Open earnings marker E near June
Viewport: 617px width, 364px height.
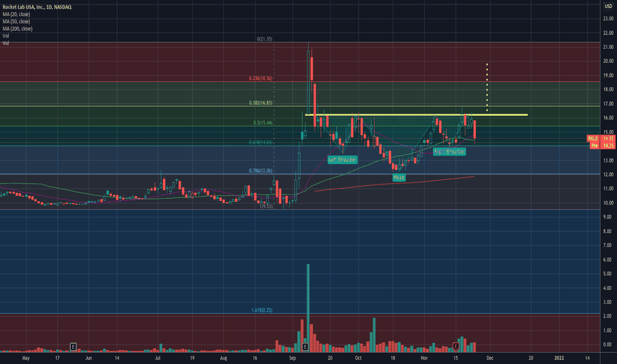click(73, 347)
